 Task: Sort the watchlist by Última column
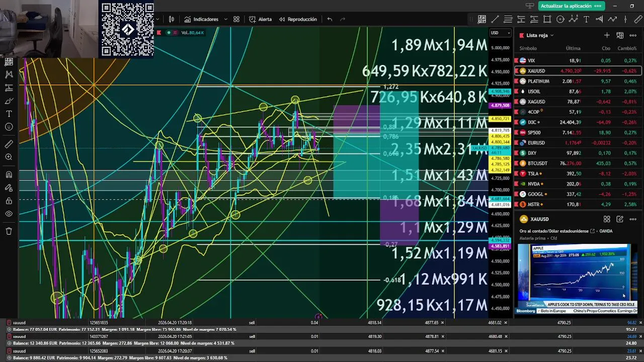coord(573,48)
